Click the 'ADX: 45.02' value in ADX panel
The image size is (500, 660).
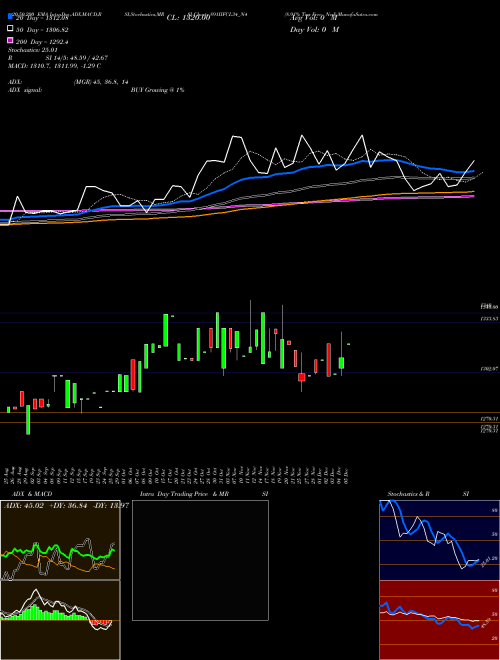click(24, 506)
